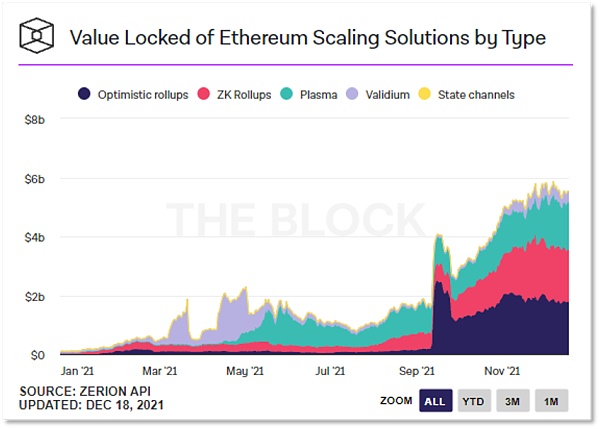Toggle the ZK Rollups legend series
600x429 pixels.
(x=234, y=95)
